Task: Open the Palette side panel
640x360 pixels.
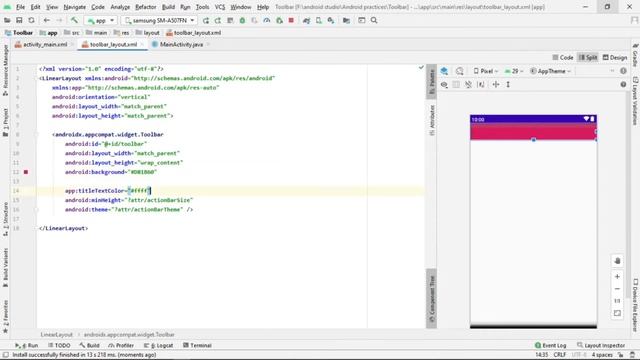Action: 431,82
